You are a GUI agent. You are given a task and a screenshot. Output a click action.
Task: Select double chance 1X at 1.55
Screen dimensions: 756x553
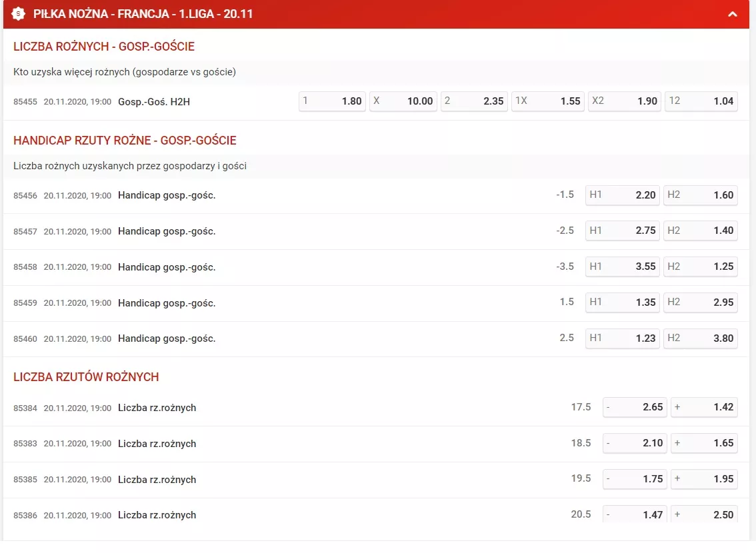(547, 101)
